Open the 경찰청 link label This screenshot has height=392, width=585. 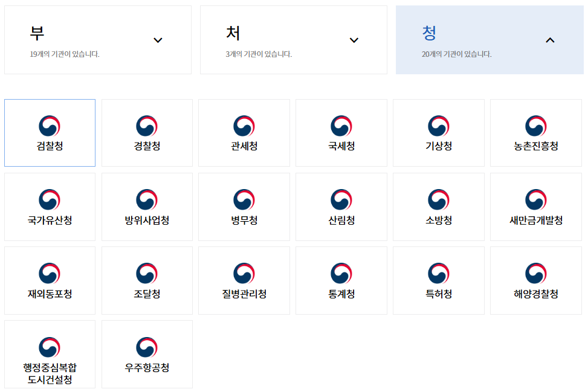coord(147,146)
